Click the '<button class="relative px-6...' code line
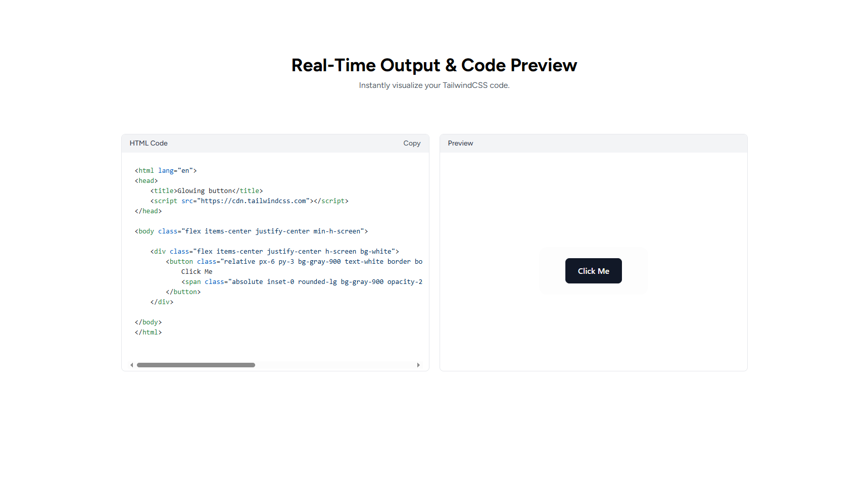This screenshot has width=868, height=480. [x=294, y=262]
